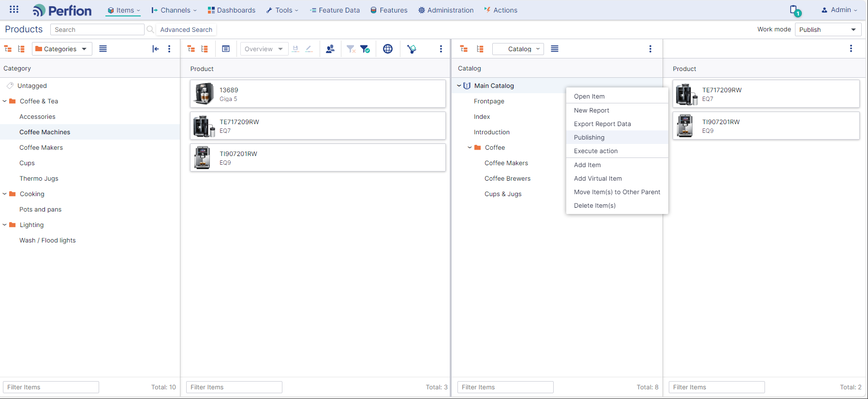Collapse the Lighting category
Image resolution: width=868 pixels, height=399 pixels.
[x=4, y=225]
